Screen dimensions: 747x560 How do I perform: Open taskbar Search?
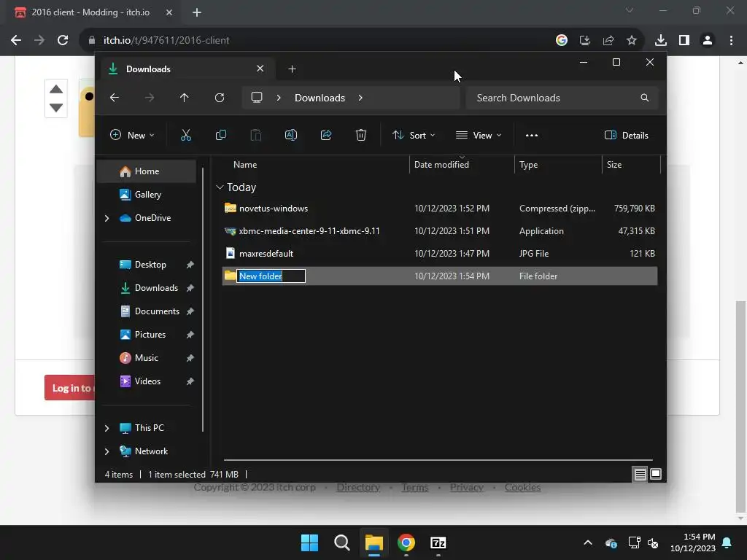[x=342, y=542]
